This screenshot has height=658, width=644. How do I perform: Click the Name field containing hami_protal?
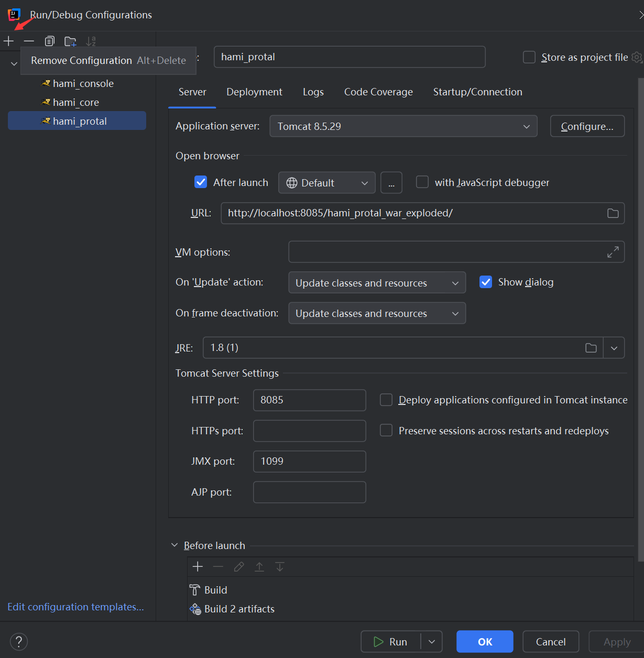pyautogui.click(x=350, y=57)
